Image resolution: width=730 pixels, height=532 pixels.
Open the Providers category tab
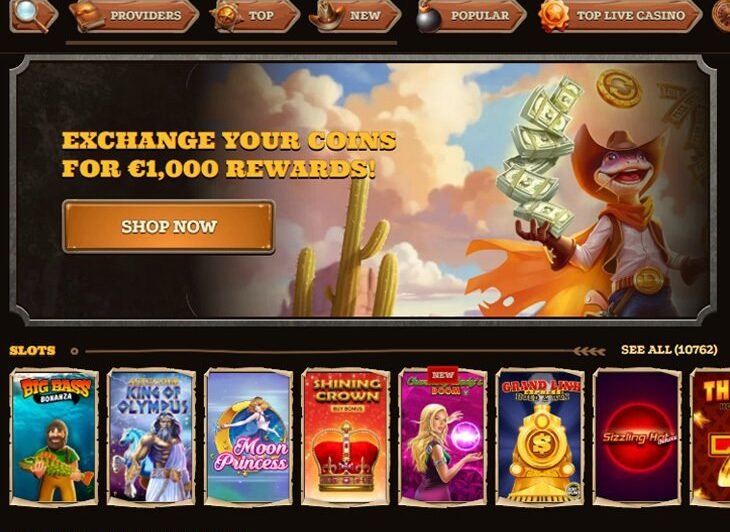(x=134, y=16)
